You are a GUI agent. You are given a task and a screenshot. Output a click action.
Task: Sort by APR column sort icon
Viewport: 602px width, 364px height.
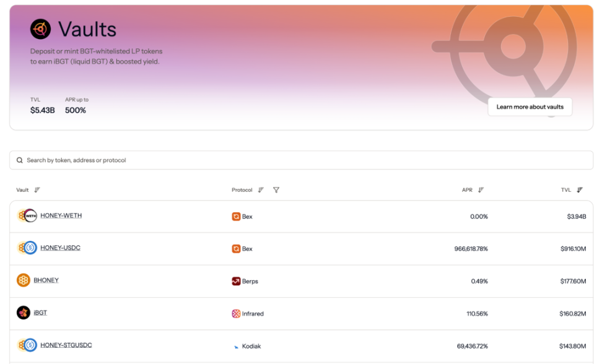tap(481, 190)
